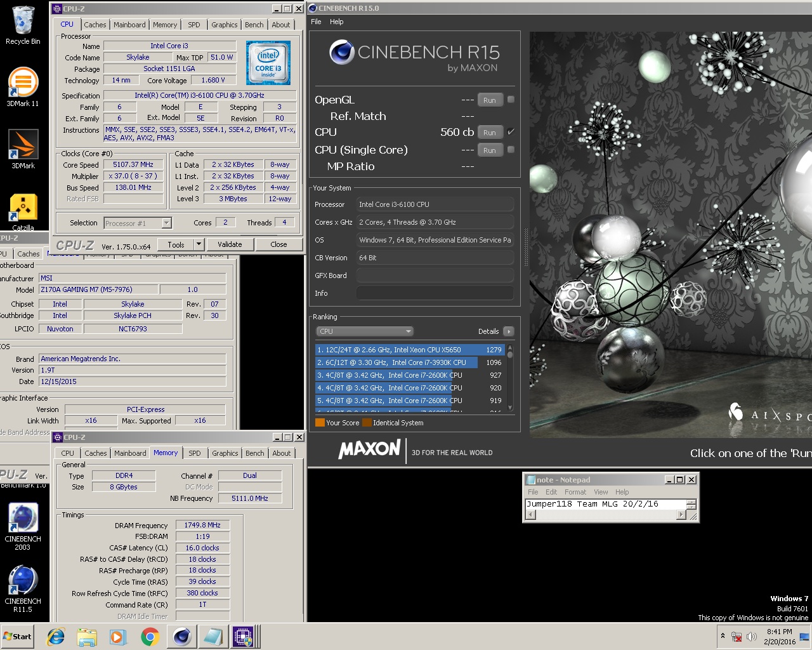Screen dimensions: 812x650
Task: Click the volume speaker tray icon
Action: tap(752, 637)
